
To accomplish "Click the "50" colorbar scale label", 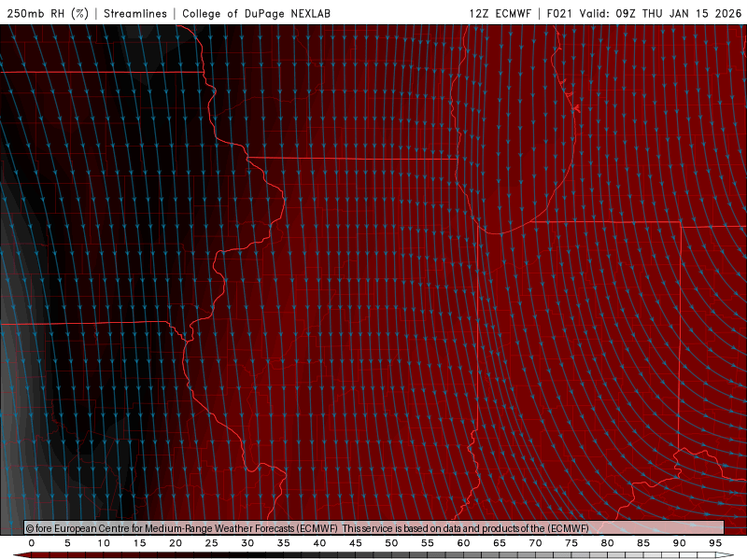I will [391, 543].
